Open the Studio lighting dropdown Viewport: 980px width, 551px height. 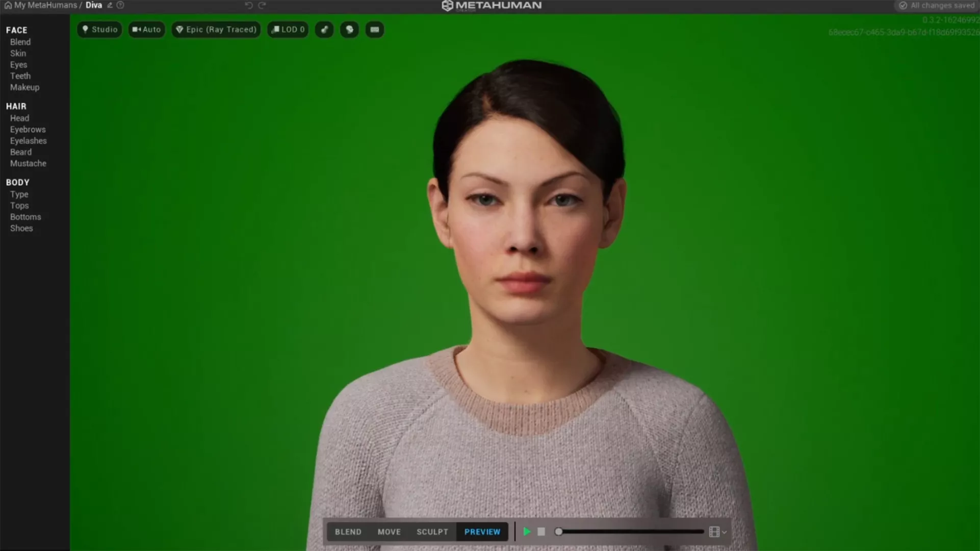pos(100,30)
